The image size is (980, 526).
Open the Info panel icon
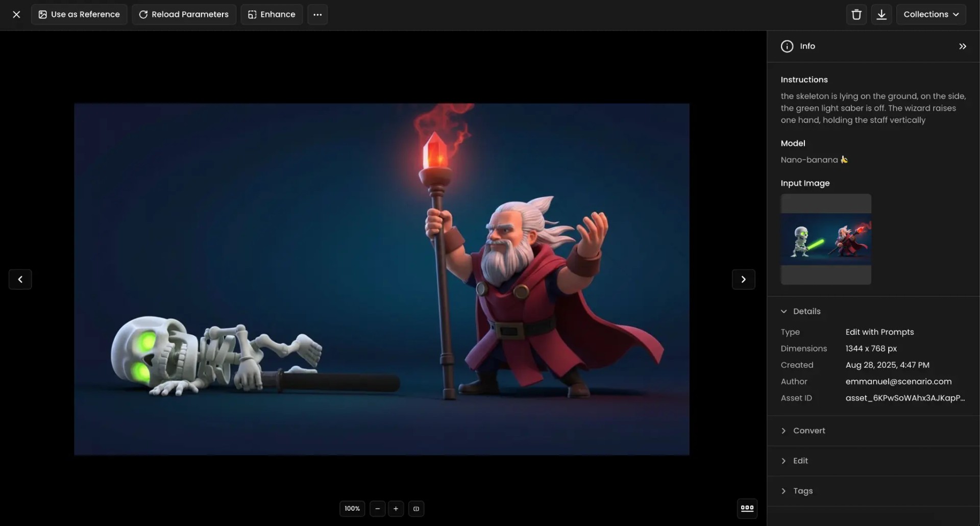[x=787, y=46]
